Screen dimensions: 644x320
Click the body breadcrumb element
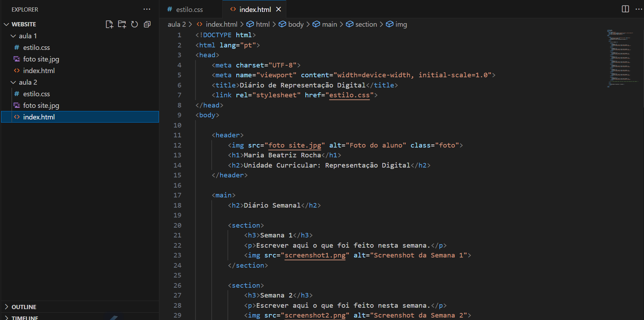pyautogui.click(x=291, y=24)
